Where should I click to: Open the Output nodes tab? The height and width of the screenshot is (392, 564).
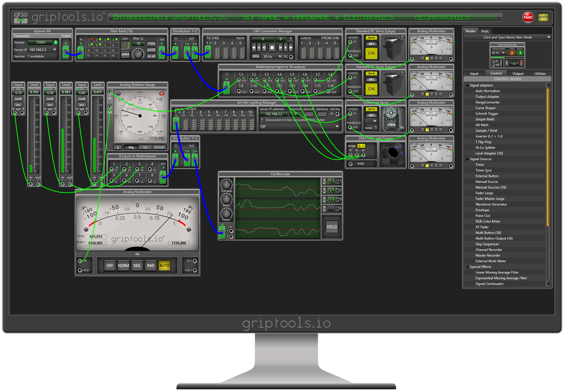518,74
